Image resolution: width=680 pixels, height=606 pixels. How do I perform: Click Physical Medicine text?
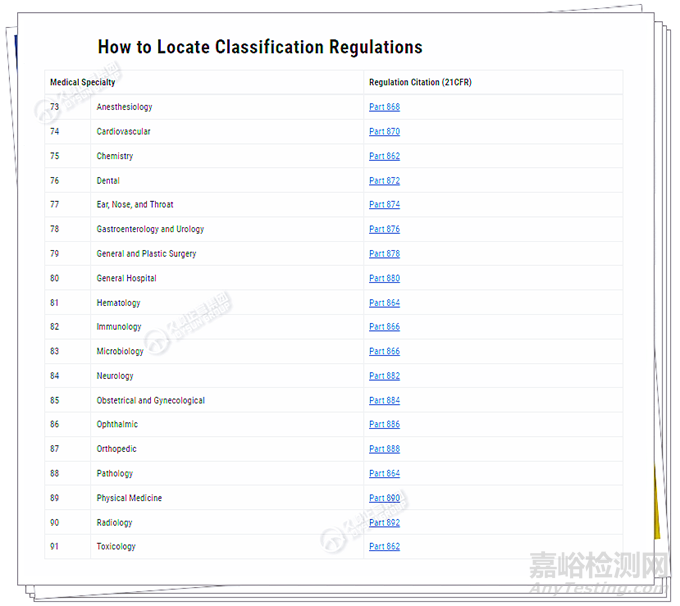pos(129,498)
